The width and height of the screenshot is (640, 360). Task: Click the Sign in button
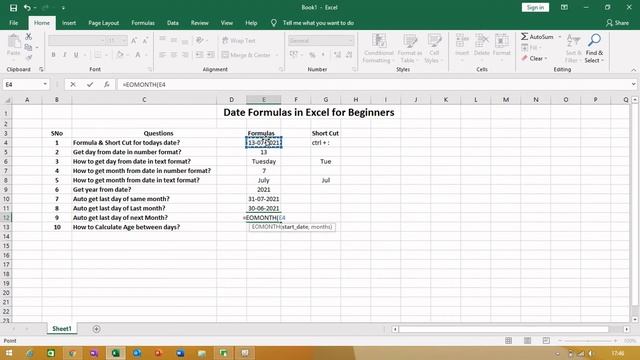535,7
